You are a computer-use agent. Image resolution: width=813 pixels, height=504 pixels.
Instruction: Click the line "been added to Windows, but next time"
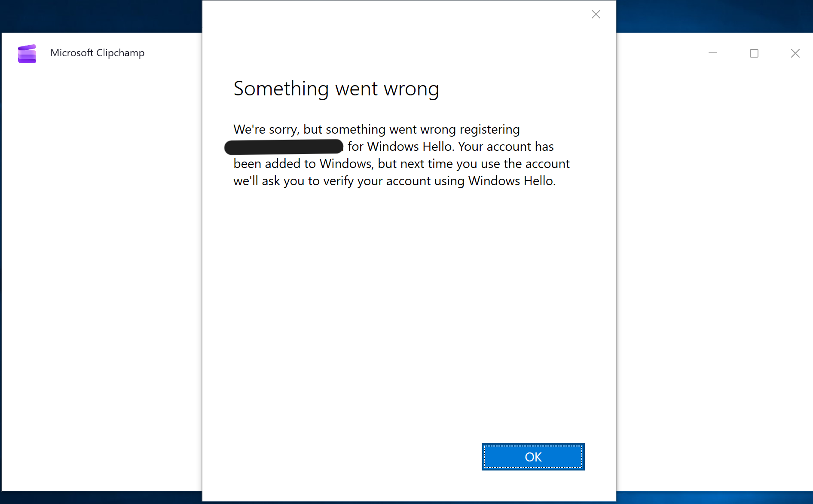coord(401,164)
